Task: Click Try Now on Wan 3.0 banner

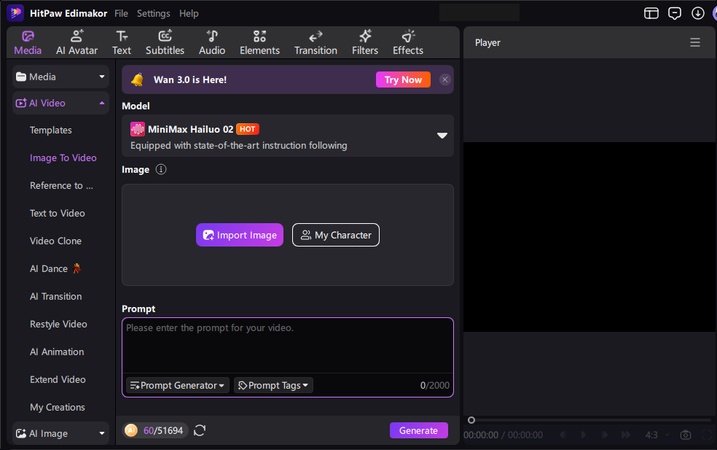Action: point(403,80)
